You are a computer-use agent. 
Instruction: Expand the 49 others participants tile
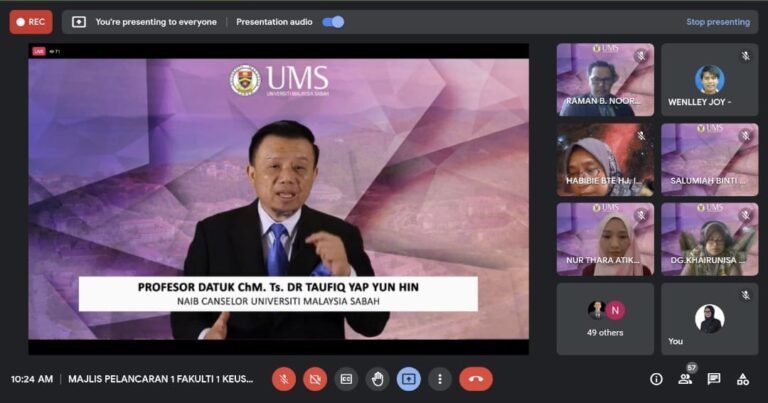[x=605, y=318]
